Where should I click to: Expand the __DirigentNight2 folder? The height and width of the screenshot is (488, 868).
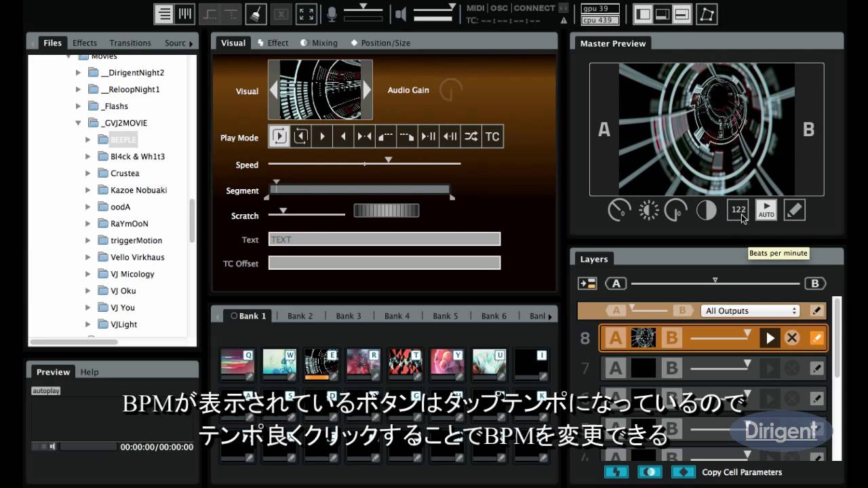(79, 73)
